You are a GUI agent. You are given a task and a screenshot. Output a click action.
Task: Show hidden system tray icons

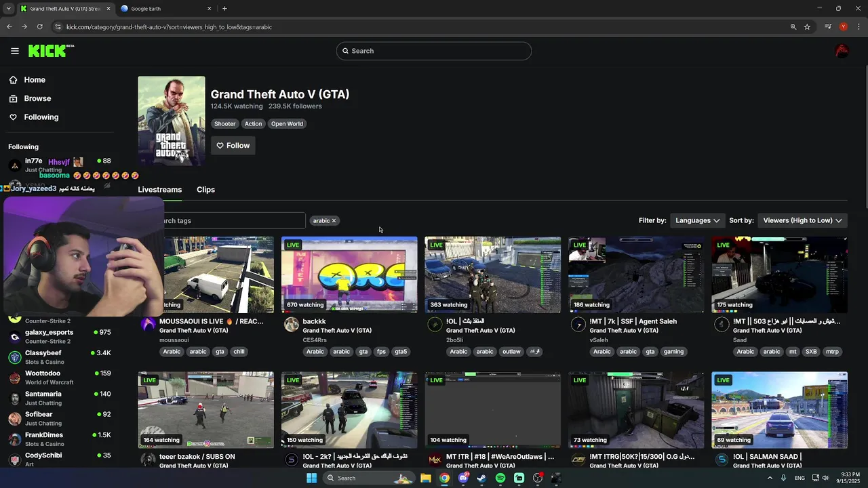tap(770, 478)
